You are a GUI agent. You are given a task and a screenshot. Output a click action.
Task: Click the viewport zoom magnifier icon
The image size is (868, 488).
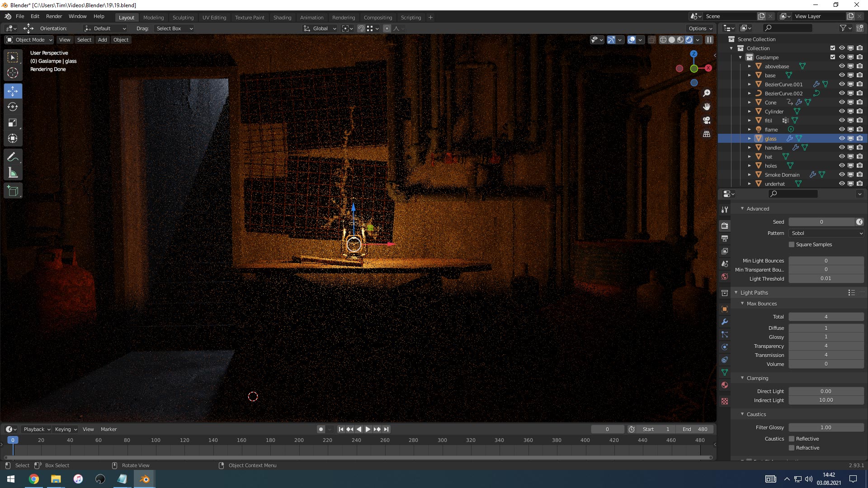click(x=707, y=93)
